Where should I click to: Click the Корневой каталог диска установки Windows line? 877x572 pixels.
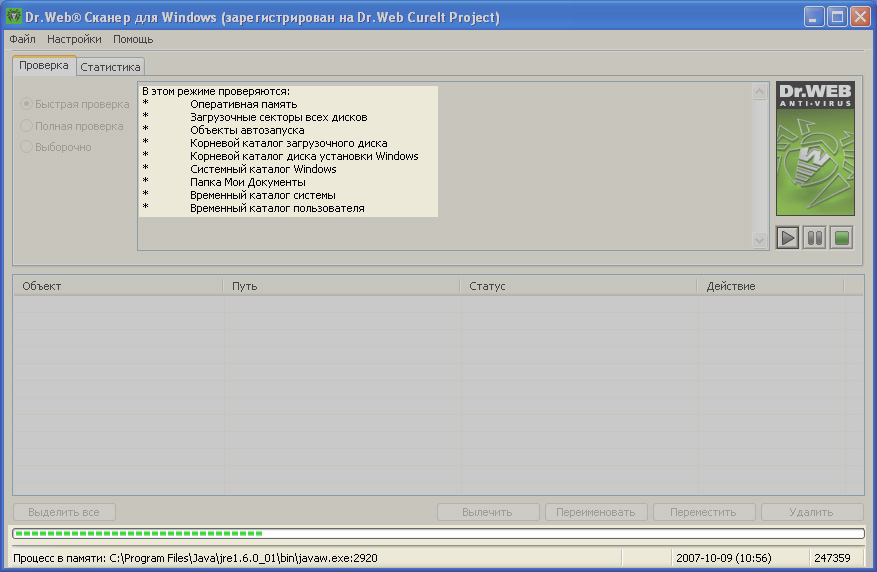[304, 156]
